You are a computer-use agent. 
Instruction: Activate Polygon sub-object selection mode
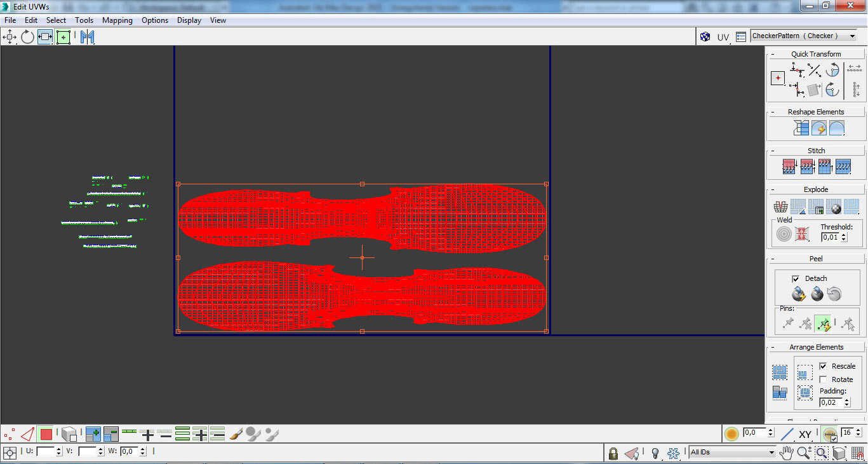point(46,435)
